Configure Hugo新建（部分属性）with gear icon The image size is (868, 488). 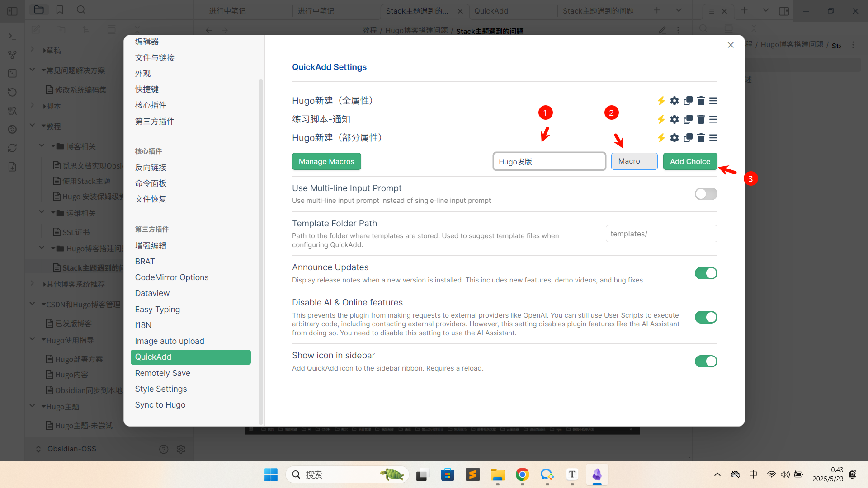pos(675,138)
